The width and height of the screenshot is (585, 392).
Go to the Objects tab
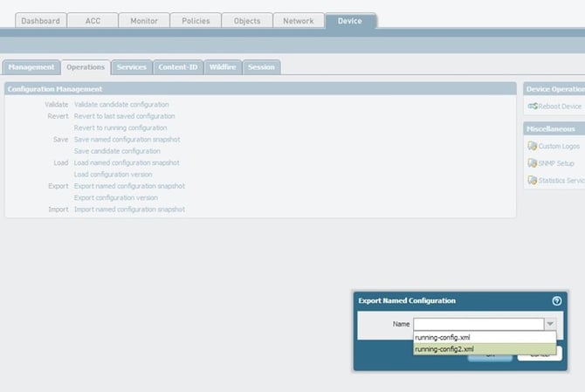pyautogui.click(x=247, y=21)
